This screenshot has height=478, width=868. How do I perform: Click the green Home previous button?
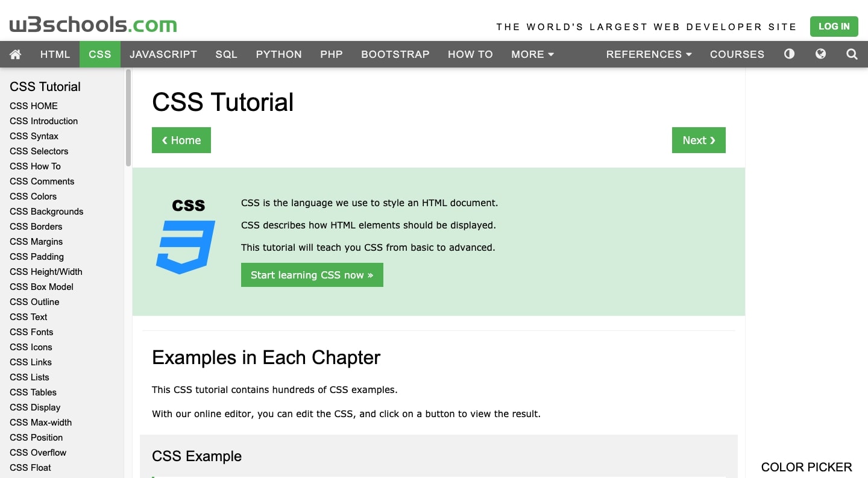click(181, 140)
